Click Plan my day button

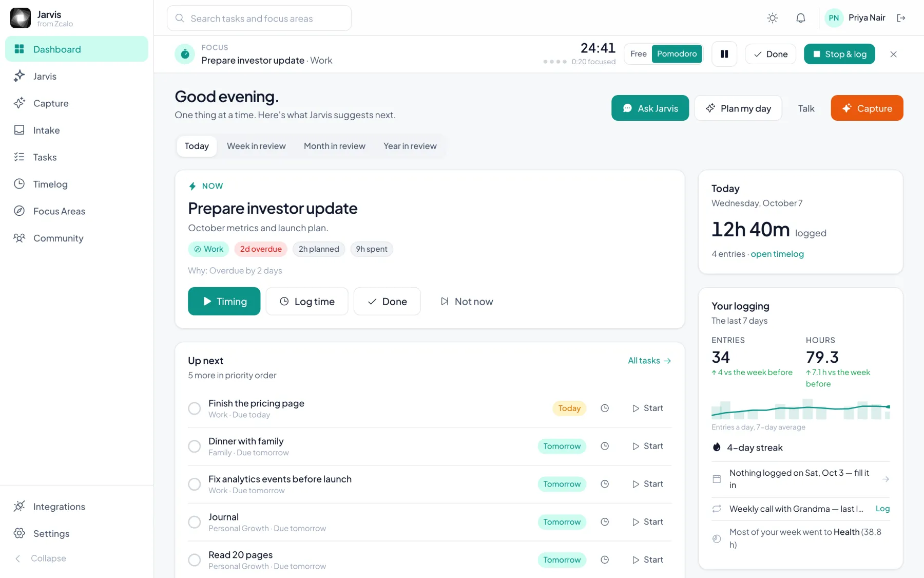point(738,108)
